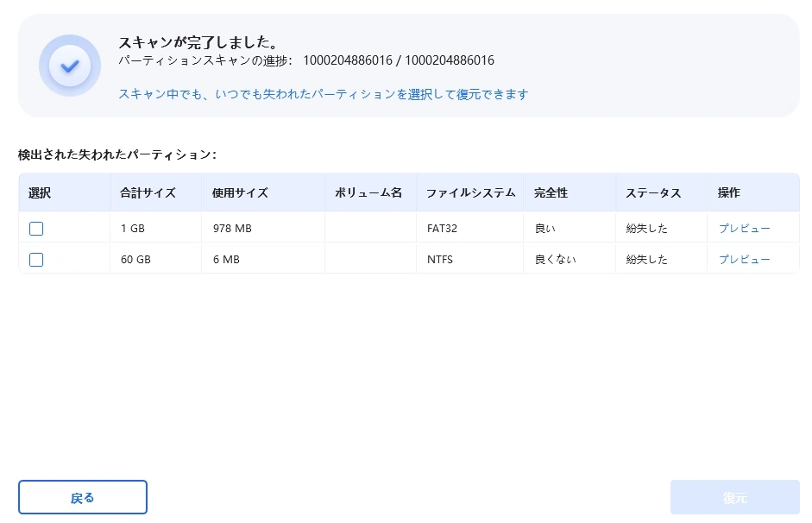The image size is (812, 523).
Task: Click the 使用サイズ column header
Action: click(263, 192)
